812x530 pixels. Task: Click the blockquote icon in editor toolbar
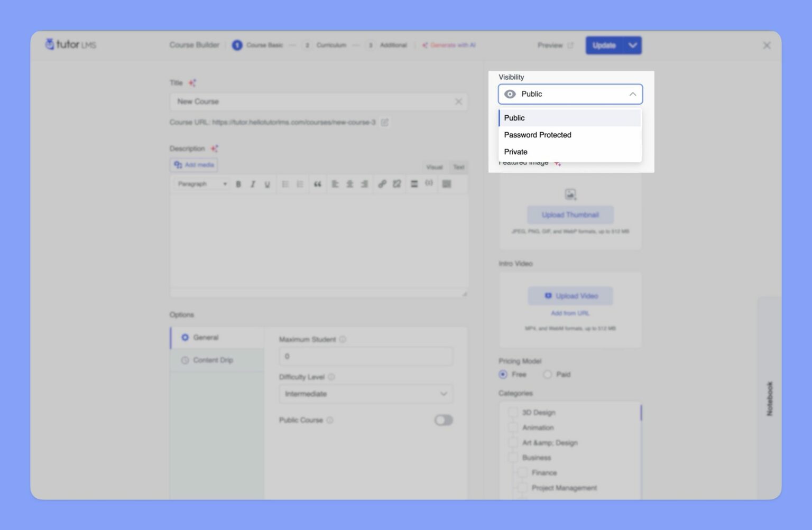click(317, 184)
